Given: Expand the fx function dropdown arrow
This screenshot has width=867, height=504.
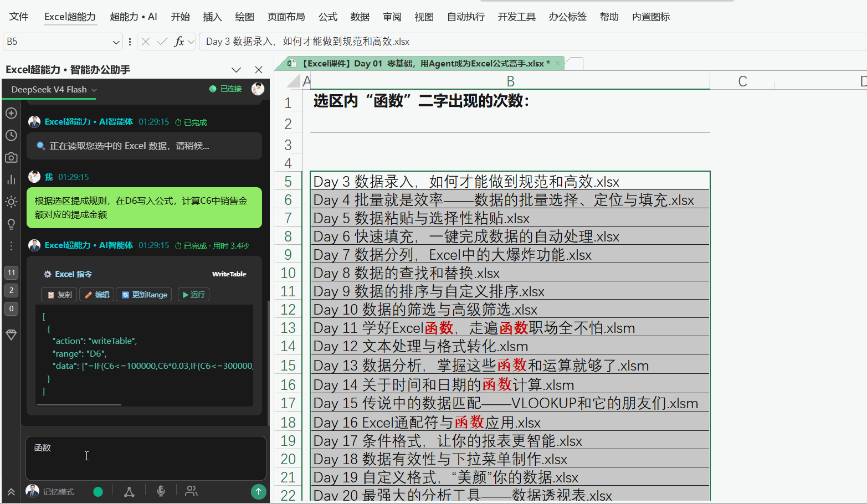Looking at the screenshot, I should [191, 42].
